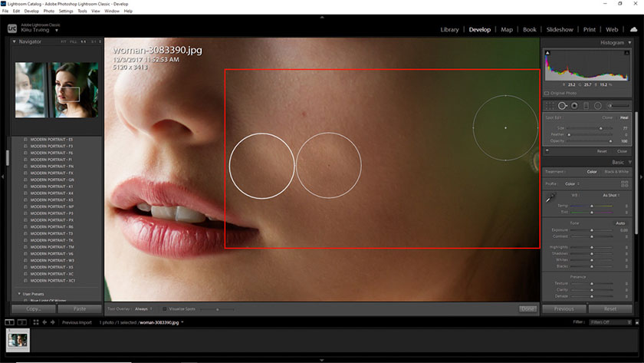
Task: Open the identity plate dropdown arrow
Action: pos(57,31)
